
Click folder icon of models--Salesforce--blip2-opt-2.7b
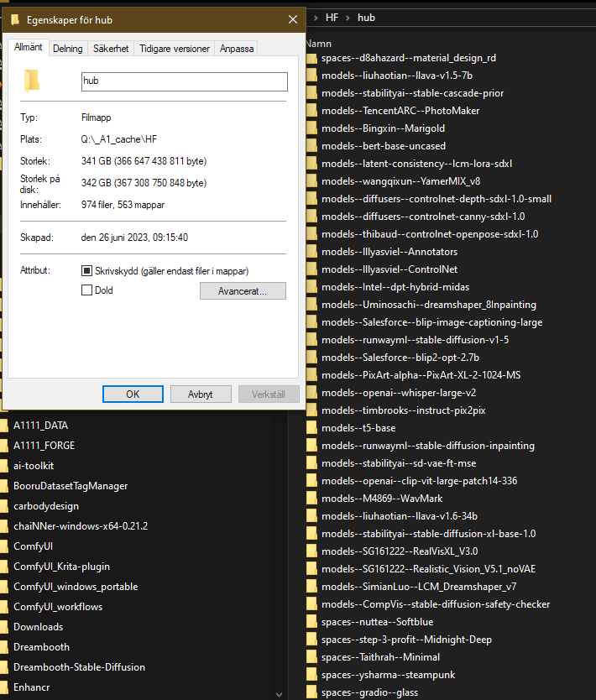[311, 358]
